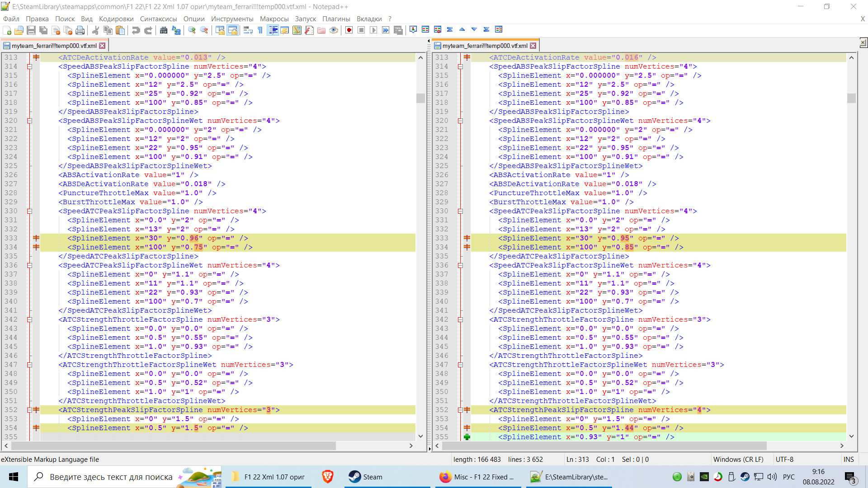Open the Правка menu
Viewport: 868px width, 488px height.
(37, 19)
